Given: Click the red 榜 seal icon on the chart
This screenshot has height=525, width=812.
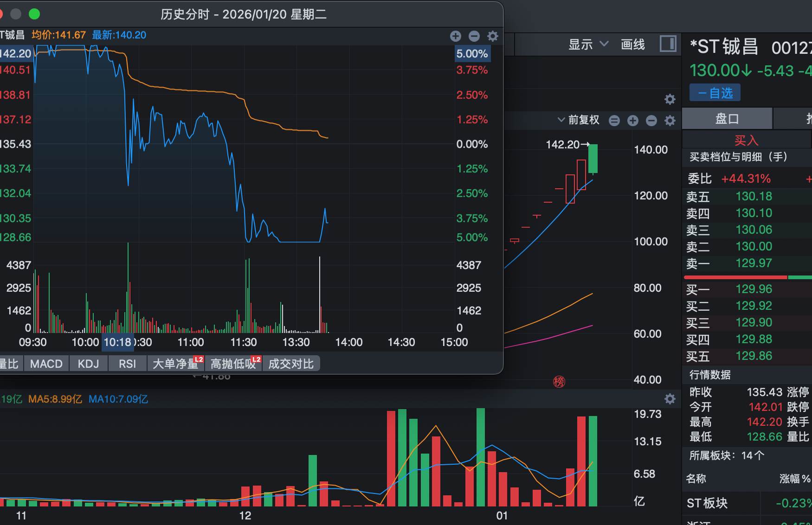Looking at the screenshot, I should click(x=559, y=382).
